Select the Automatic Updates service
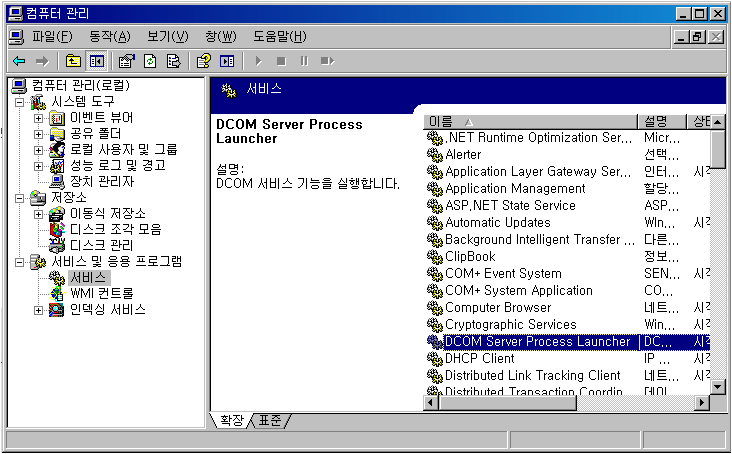 tap(569, 223)
